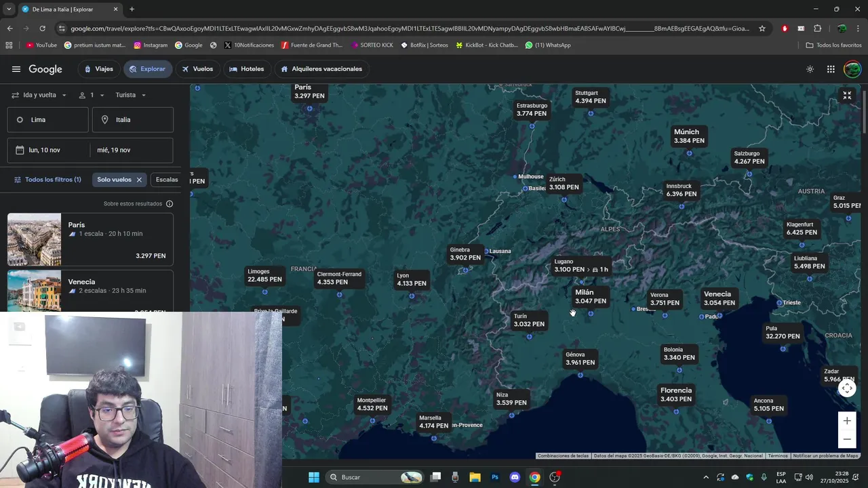
Task: Open the Chrome apps shortcut grid
Action: click(x=9, y=45)
